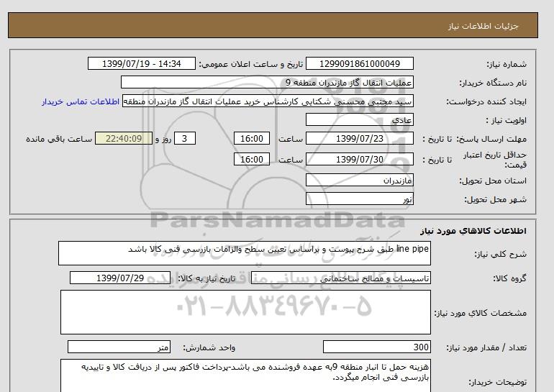Click the buyer organization name field
Image resolution: width=554 pixels, height=392 pixels.
[267, 82]
